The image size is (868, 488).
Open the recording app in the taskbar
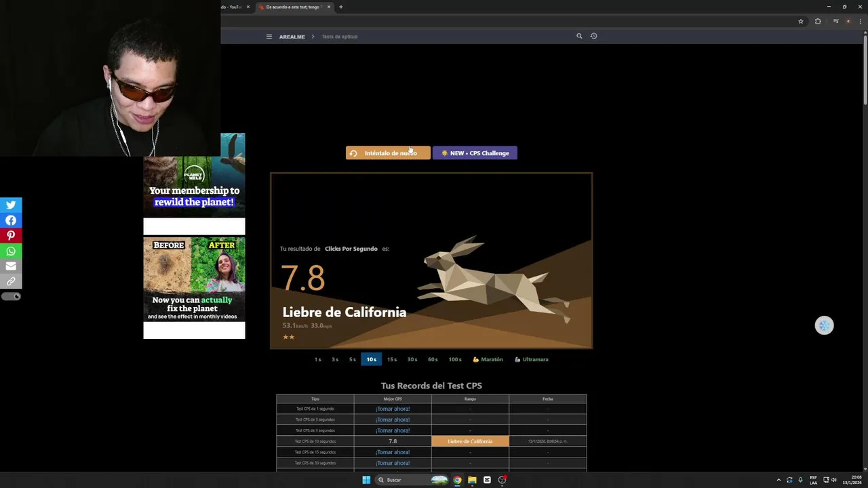tap(502, 480)
